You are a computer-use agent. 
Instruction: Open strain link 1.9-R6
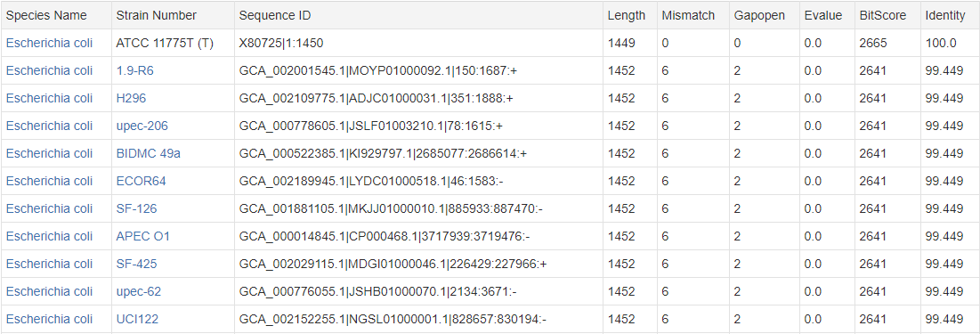click(x=135, y=70)
